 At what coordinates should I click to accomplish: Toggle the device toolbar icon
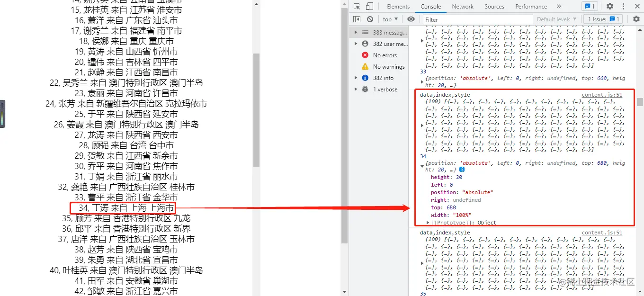pos(369,7)
